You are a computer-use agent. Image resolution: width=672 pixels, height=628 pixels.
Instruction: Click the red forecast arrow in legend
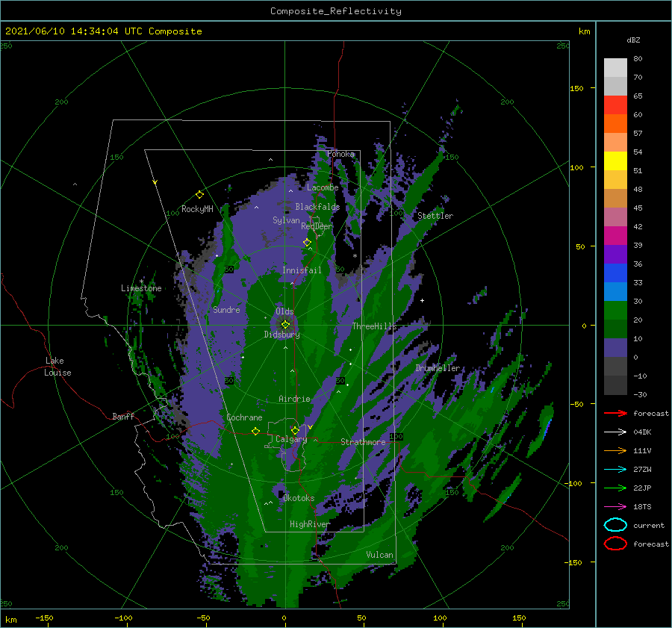615,413
